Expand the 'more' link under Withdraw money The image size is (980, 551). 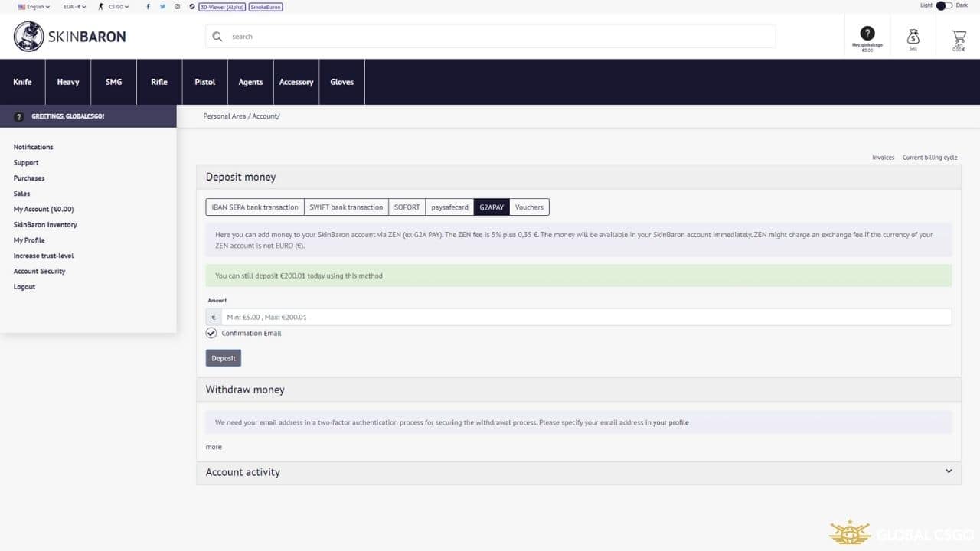[214, 447]
